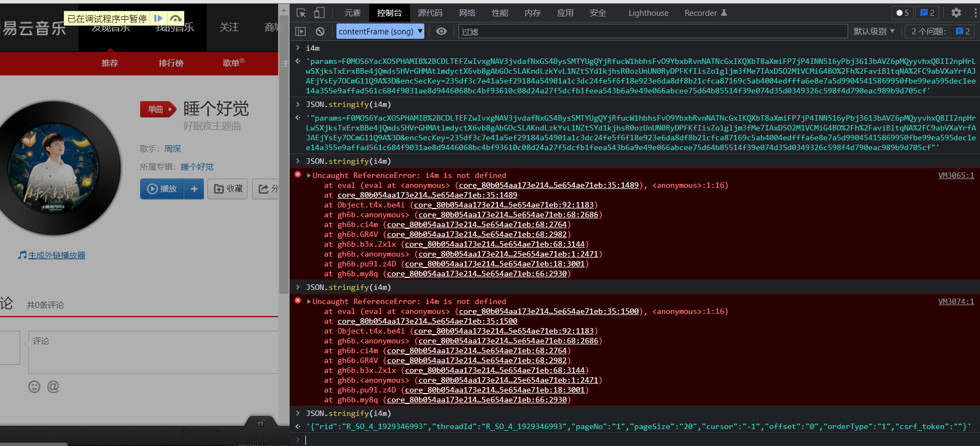Switch to the 源代码 tab
The height and width of the screenshot is (446, 980).
(430, 13)
